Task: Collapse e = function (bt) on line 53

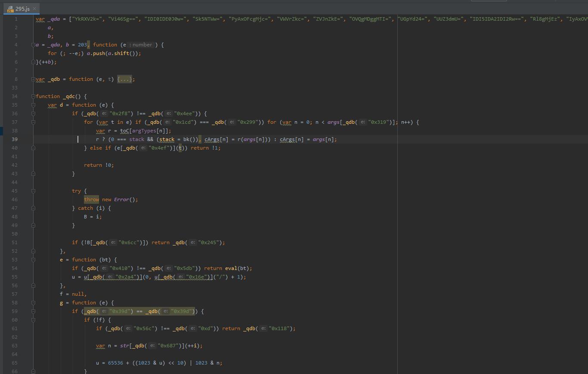Action: [33, 260]
